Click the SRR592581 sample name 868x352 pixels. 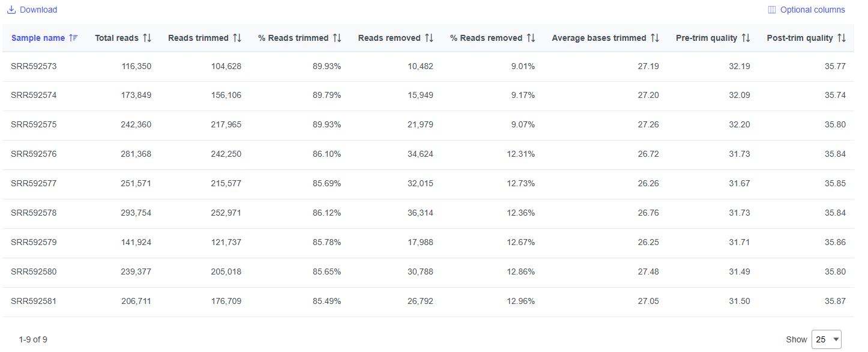[34, 302]
